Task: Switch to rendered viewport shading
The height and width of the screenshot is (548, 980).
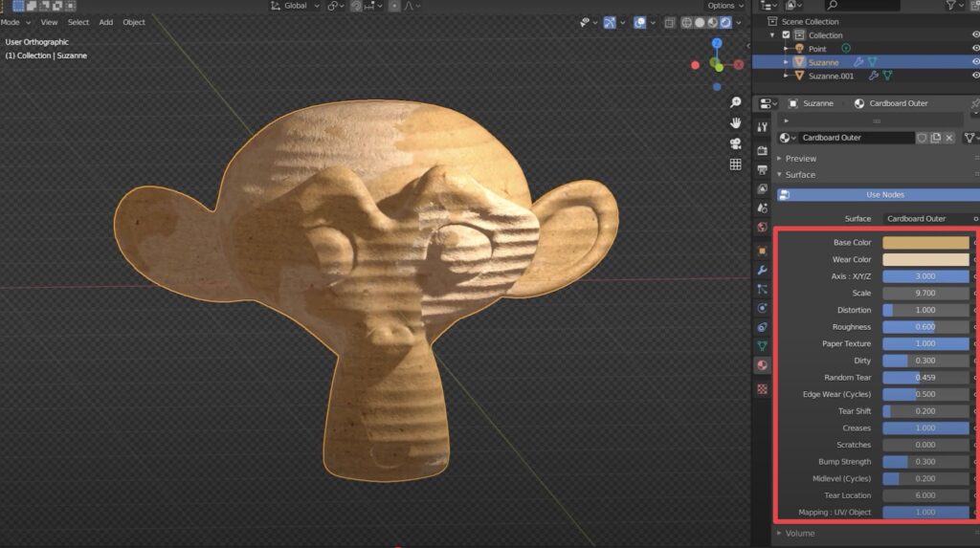Action: pos(725,23)
